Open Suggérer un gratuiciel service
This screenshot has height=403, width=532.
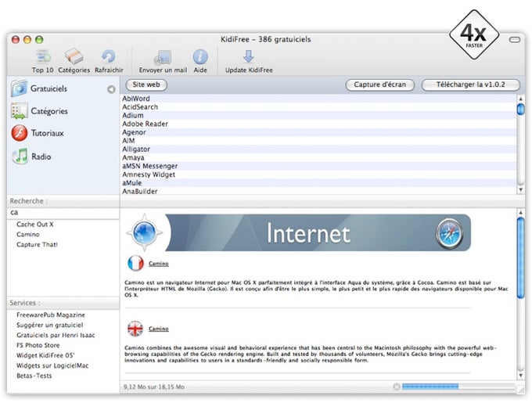pos(50,325)
